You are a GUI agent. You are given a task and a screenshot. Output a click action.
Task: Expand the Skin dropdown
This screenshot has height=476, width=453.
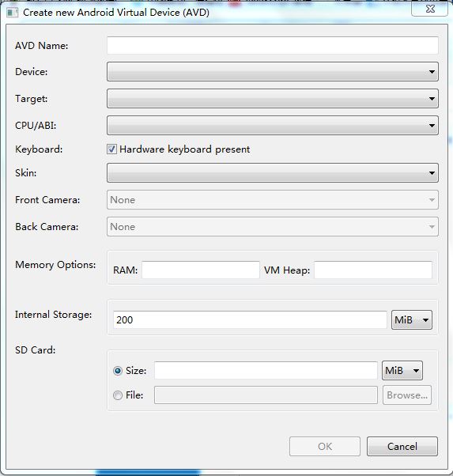272,172
